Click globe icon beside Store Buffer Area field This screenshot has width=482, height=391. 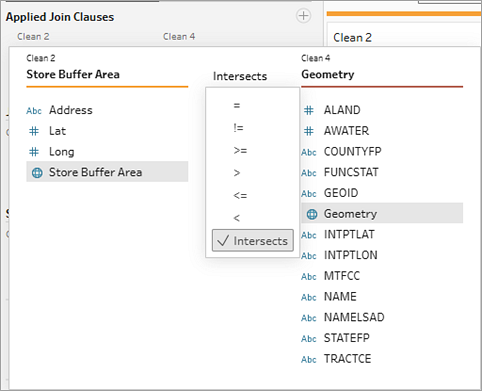click(37, 173)
